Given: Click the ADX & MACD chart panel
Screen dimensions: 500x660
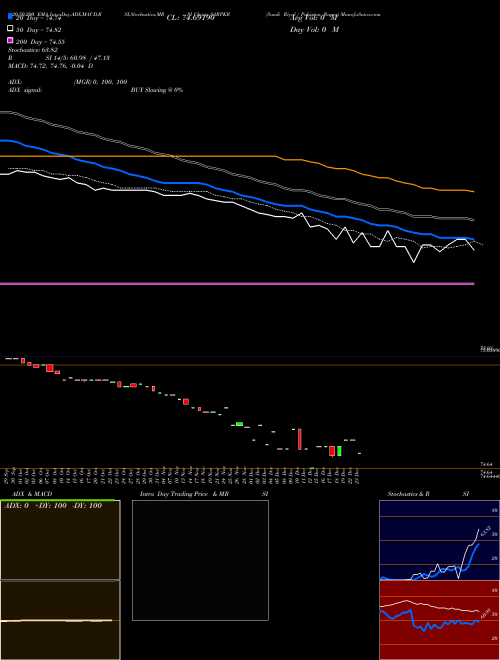Looking at the screenshot, I should point(60,580).
